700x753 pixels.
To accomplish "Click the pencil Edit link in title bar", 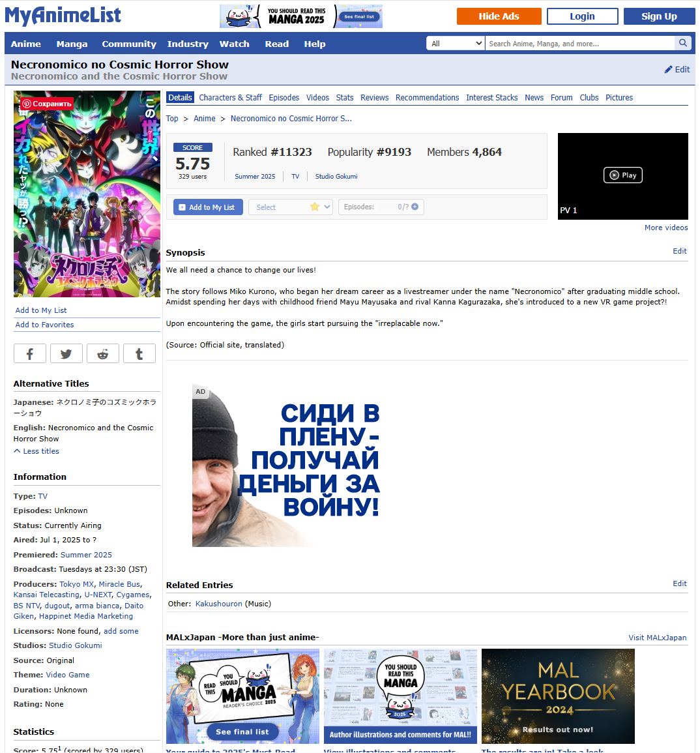I will click(677, 69).
